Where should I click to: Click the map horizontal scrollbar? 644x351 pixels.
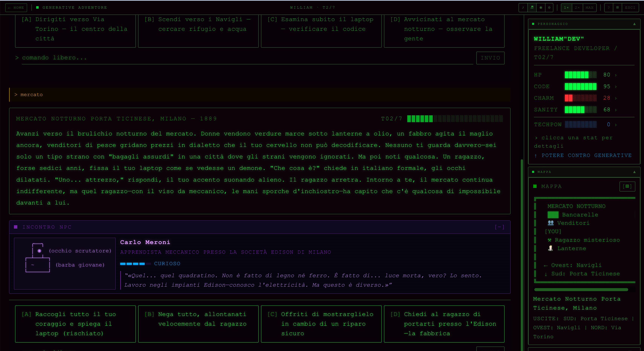point(581,290)
